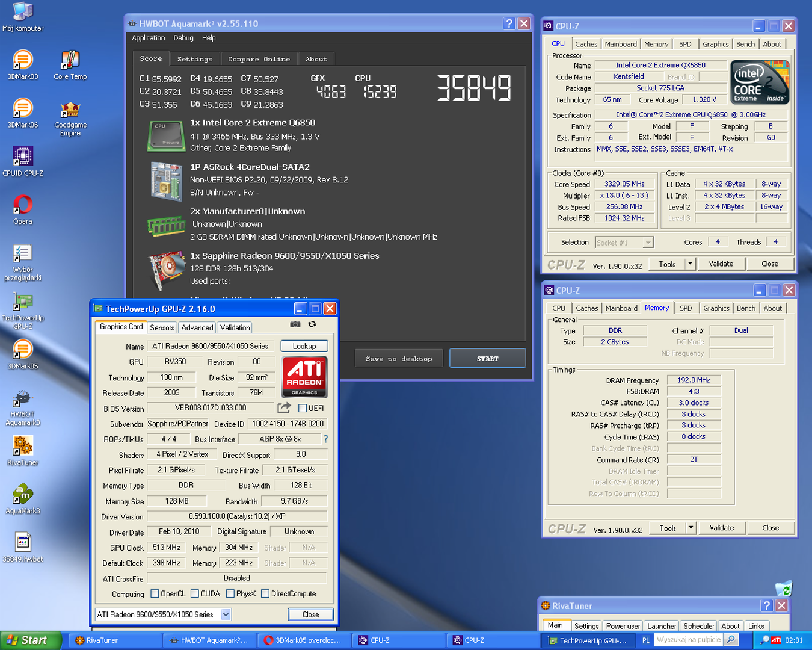Open HWBOT Aquamark3 desktop icon
This screenshot has width=812, height=650.
23,407
